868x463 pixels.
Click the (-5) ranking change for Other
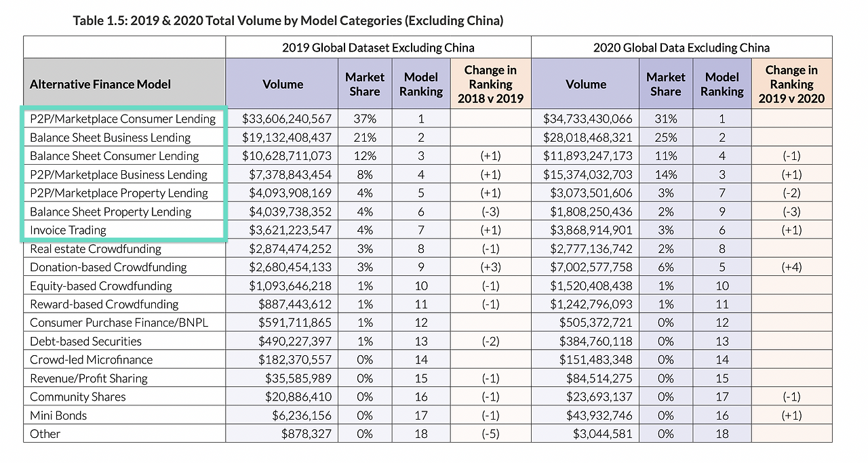[490, 434]
